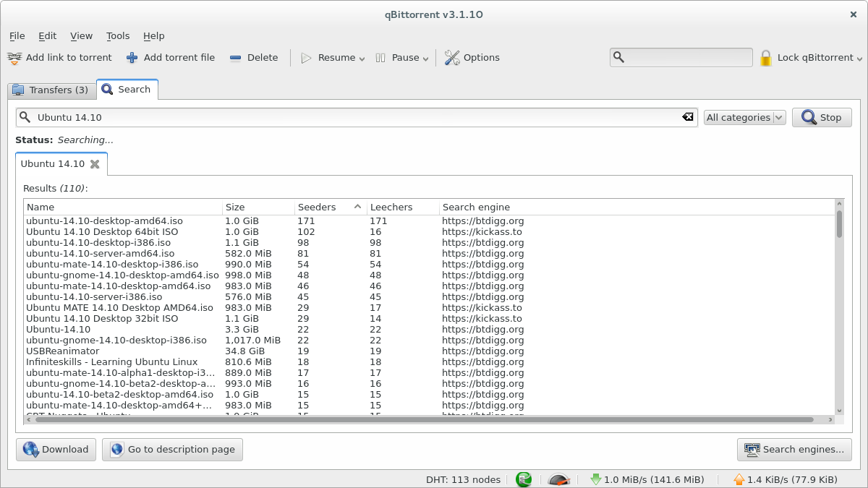
Task: Open the All categories combo box
Action: pos(744,117)
